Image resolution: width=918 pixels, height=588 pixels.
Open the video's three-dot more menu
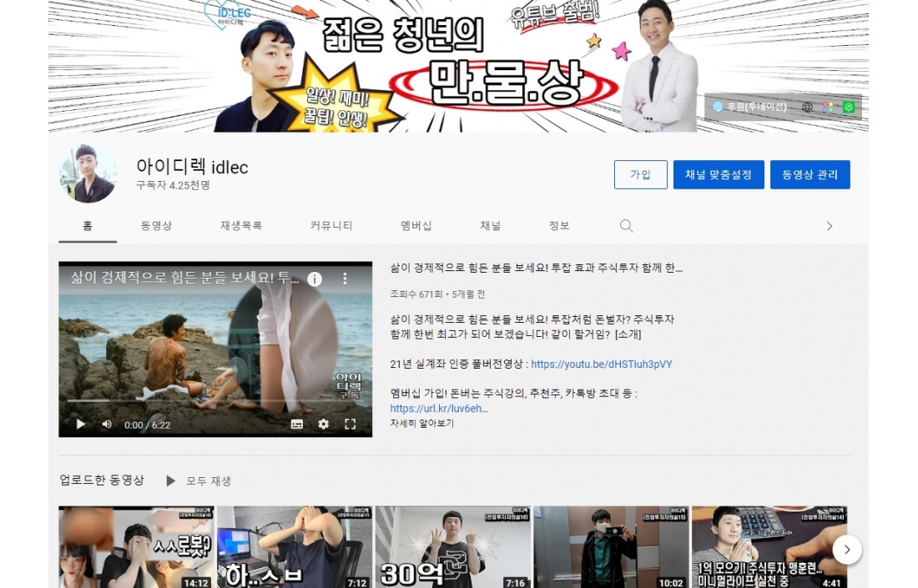(345, 279)
